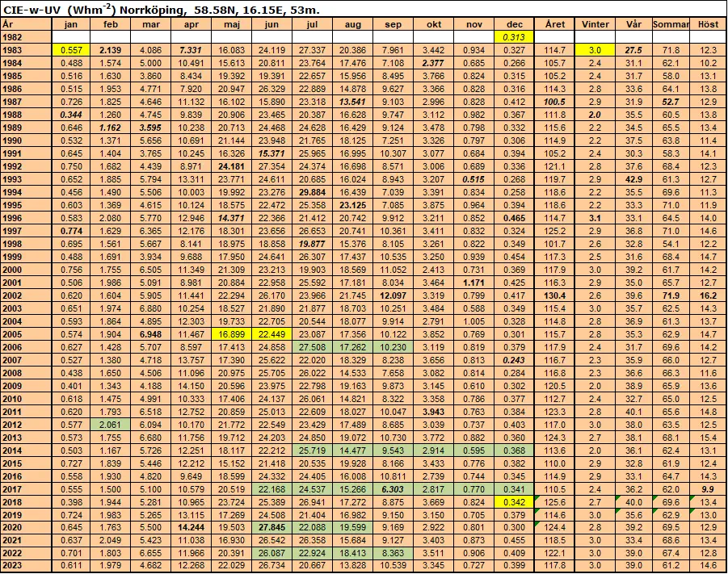Viewport: 728px width, 574px height.
Task: Select the yellow 0.313 December 1982 cell
Action: (515, 37)
